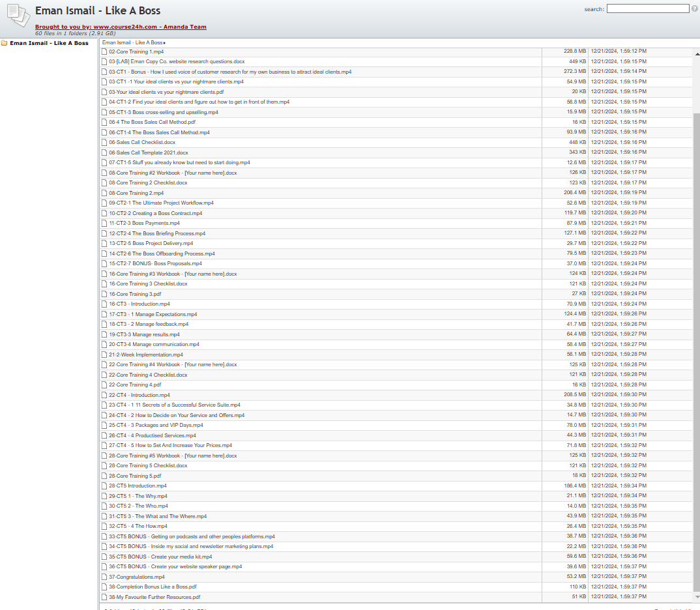This screenshot has height=610, width=700.
Task: Open 15-CT2-7 BONUS- Boss Proposals.mp4
Action: (155, 264)
